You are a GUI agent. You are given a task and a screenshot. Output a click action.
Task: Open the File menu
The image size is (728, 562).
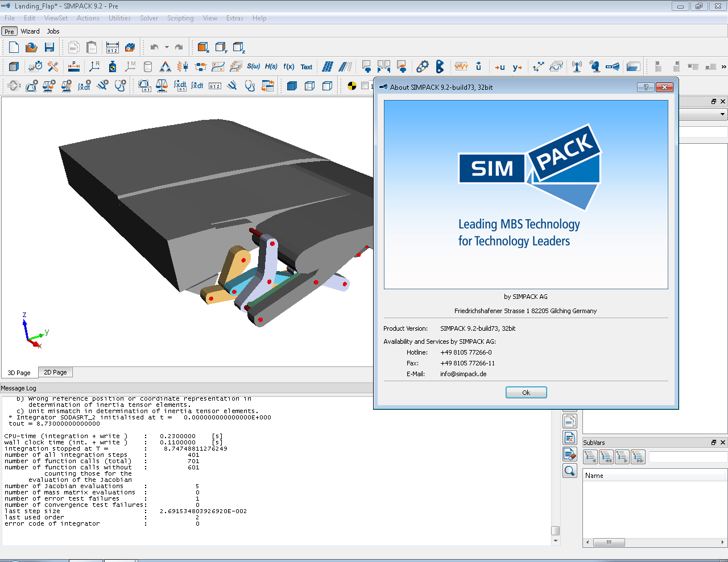click(x=10, y=18)
